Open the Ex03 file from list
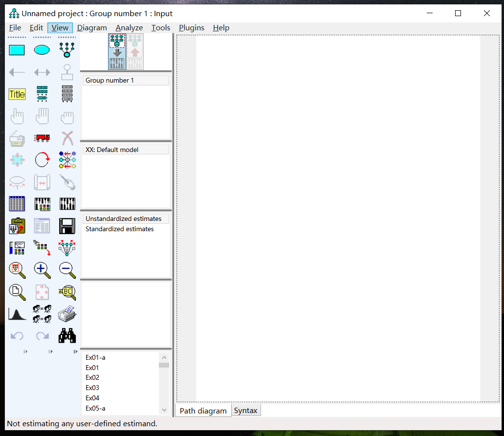Screen dimensions: 504x436 click(x=92, y=388)
